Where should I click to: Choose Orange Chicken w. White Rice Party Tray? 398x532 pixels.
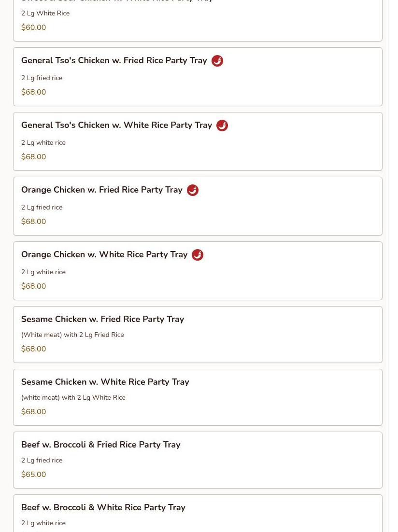[x=104, y=255]
